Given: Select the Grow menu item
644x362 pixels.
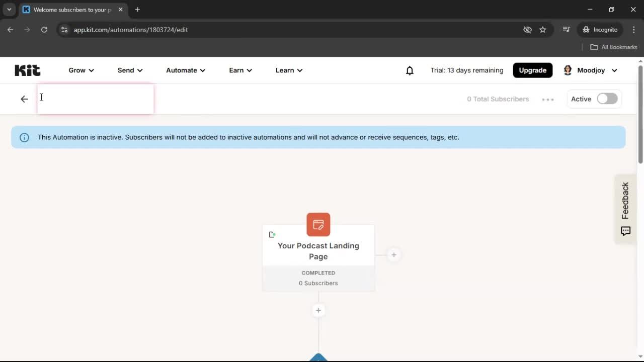Looking at the screenshot, I should pos(80,70).
